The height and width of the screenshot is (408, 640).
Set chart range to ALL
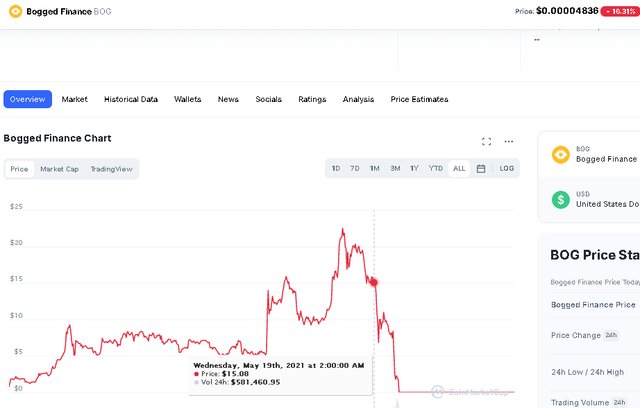click(x=459, y=169)
